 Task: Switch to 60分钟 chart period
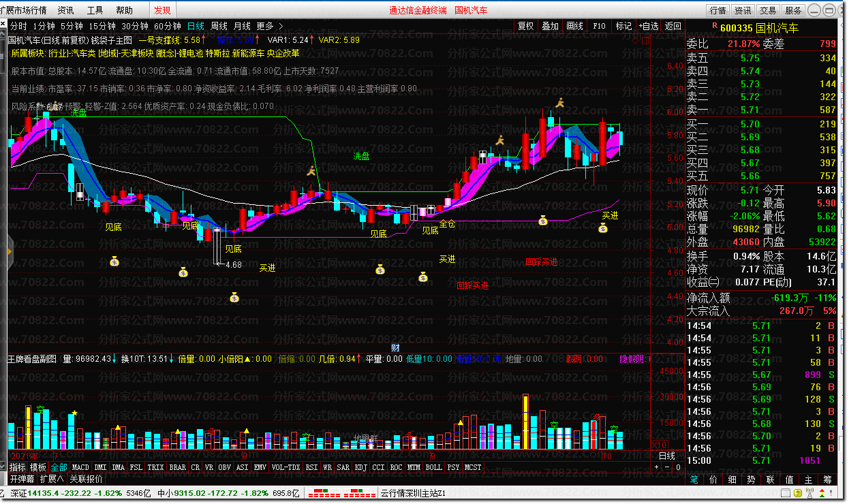pos(168,27)
